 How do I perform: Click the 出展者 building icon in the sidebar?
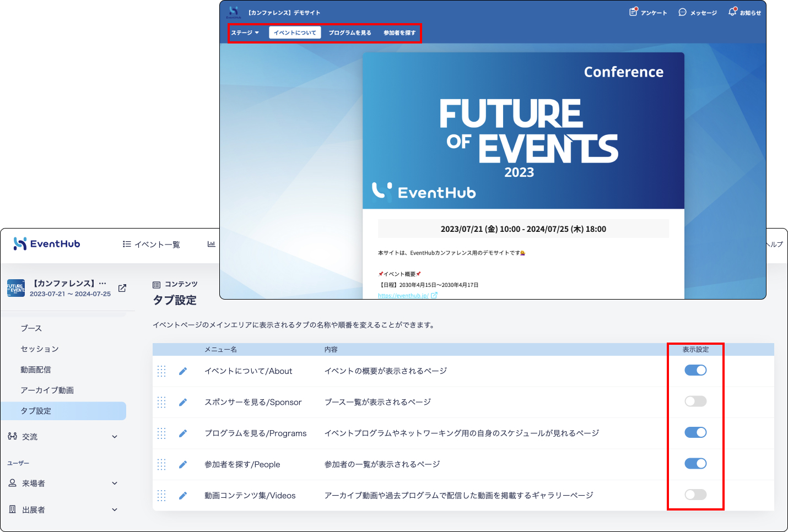[12, 509]
